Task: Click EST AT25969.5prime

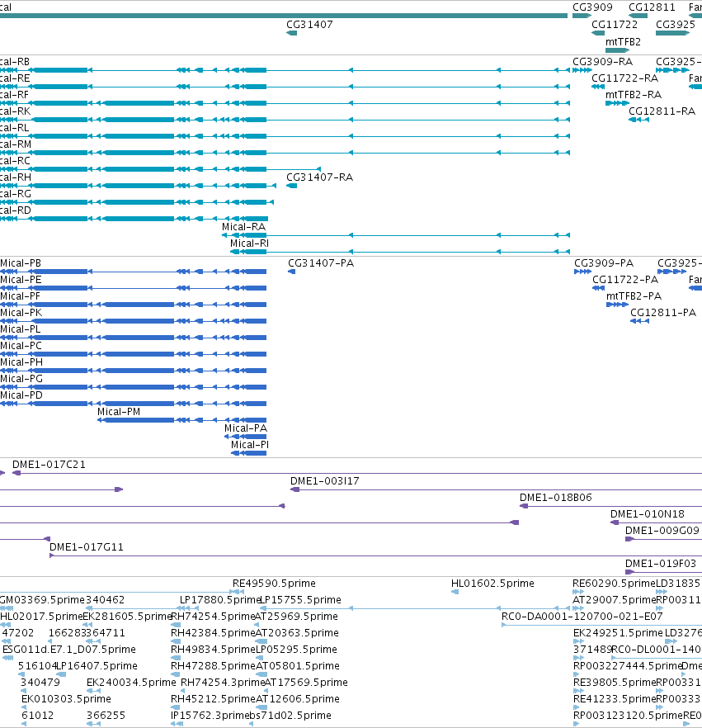Action: click(297, 616)
